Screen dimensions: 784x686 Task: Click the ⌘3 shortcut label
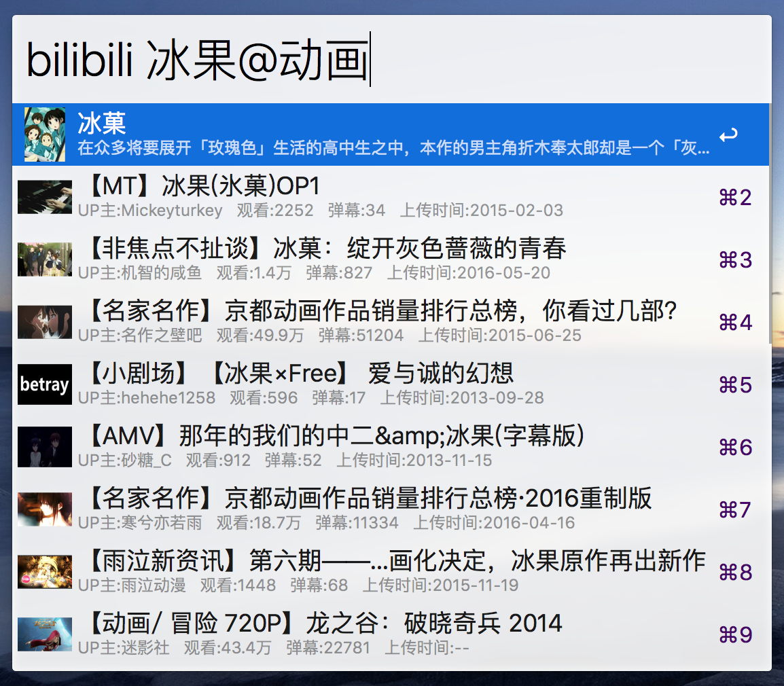click(736, 260)
